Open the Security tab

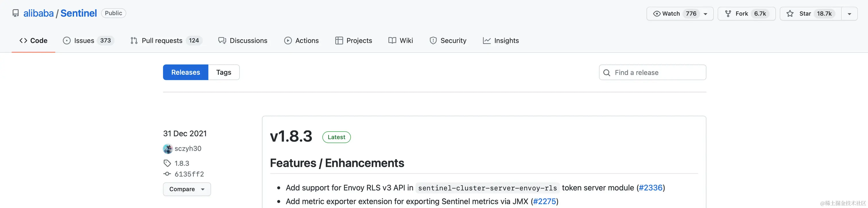tap(448, 41)
